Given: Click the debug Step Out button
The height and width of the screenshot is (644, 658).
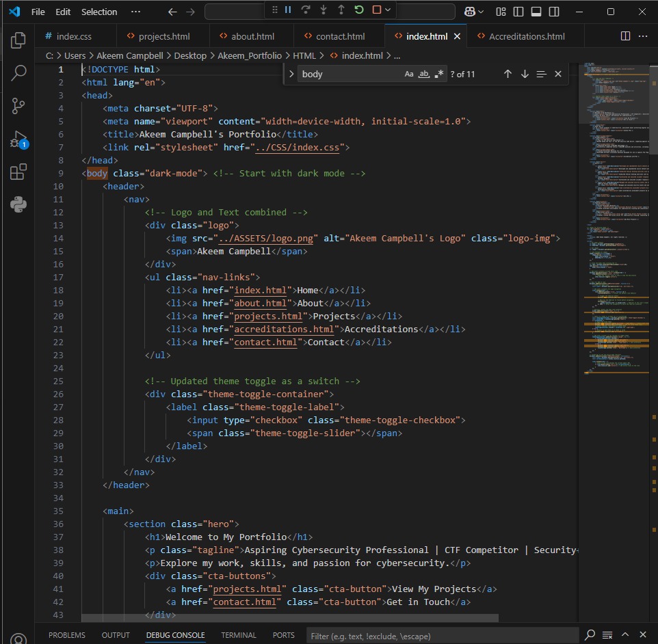Looking at the screenshot, I should pos(341,10).
